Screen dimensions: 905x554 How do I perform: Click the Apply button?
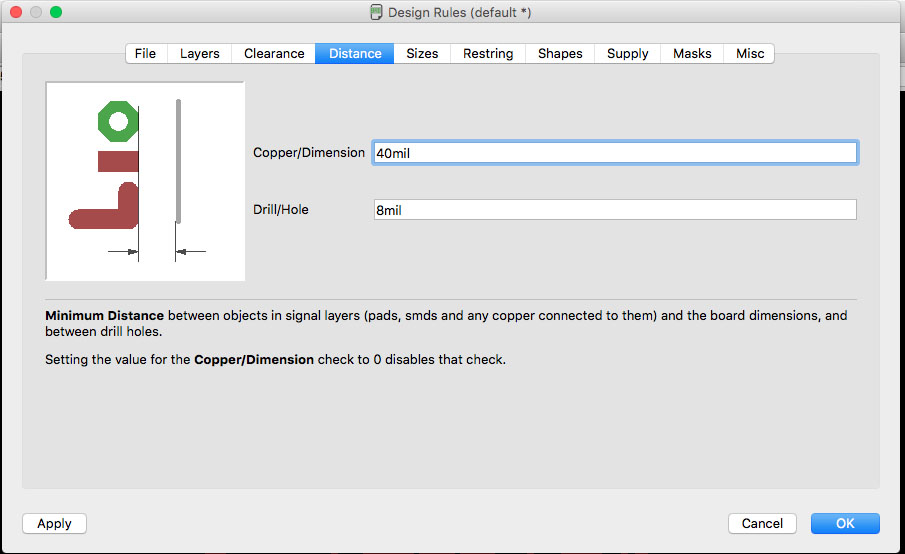[x=54, y=523]
